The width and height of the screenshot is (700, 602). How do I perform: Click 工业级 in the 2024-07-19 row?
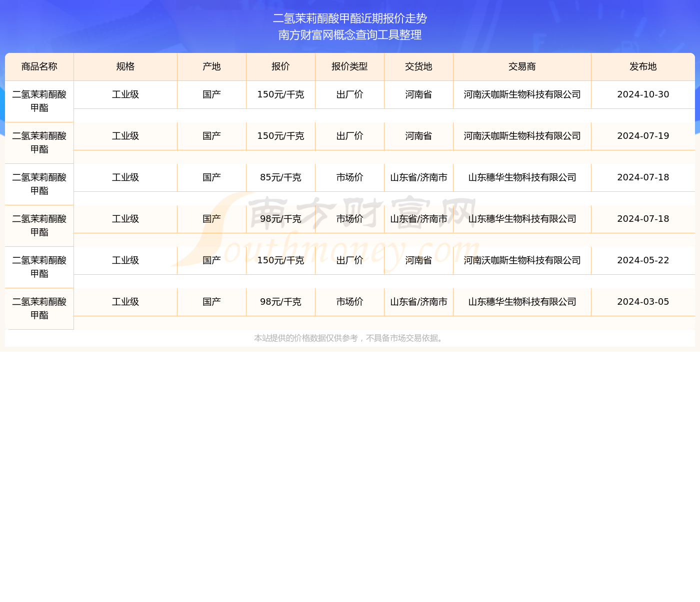coord(125,136)
